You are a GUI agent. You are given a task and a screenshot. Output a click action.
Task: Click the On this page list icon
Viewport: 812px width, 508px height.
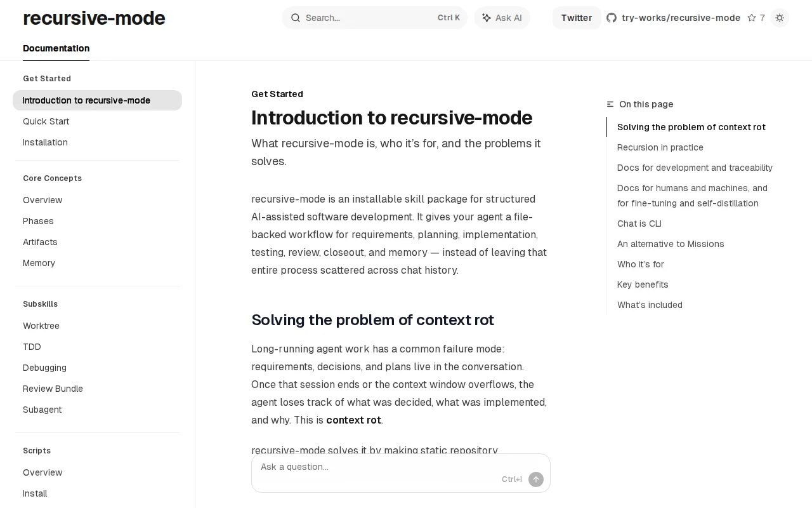click(x=610, y=104)
